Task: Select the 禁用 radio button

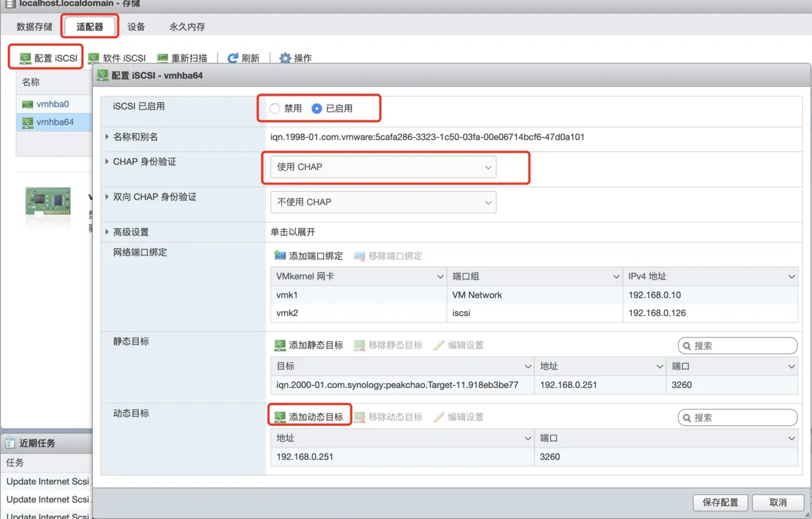Action: pyautogui.click(x=274, y=109)
